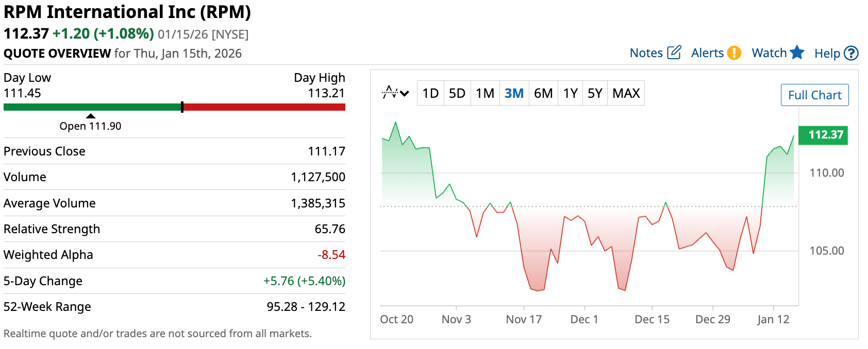This screenshot has width=868, height=349.
Task: Click the Alerts exclamation icon
Action: click(734, 53)
